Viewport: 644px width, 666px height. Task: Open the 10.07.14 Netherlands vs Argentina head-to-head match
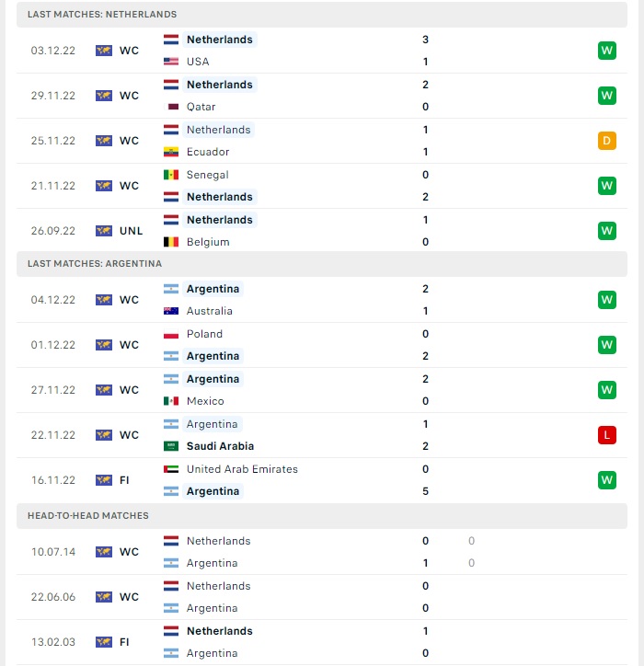[x=322, y=552]
